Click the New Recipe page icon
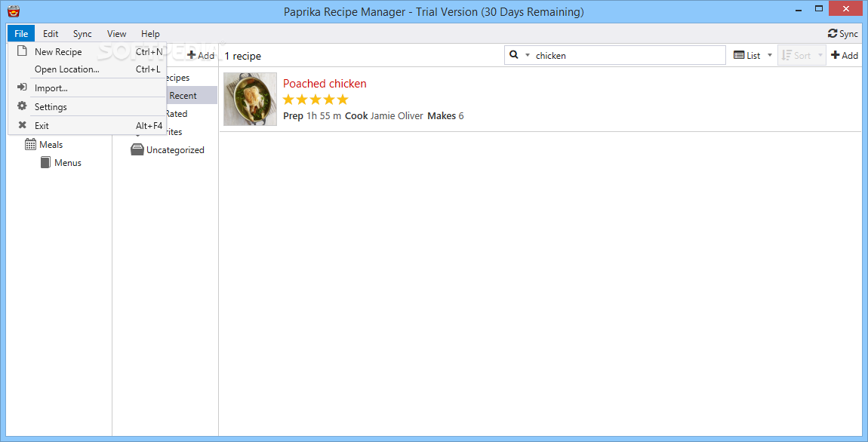 [x=22, y=51]
